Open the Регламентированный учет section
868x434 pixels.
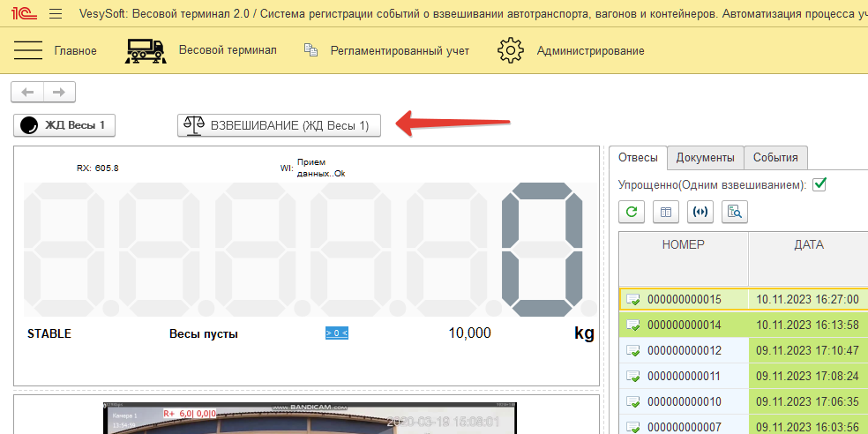(x=386, y=50)
